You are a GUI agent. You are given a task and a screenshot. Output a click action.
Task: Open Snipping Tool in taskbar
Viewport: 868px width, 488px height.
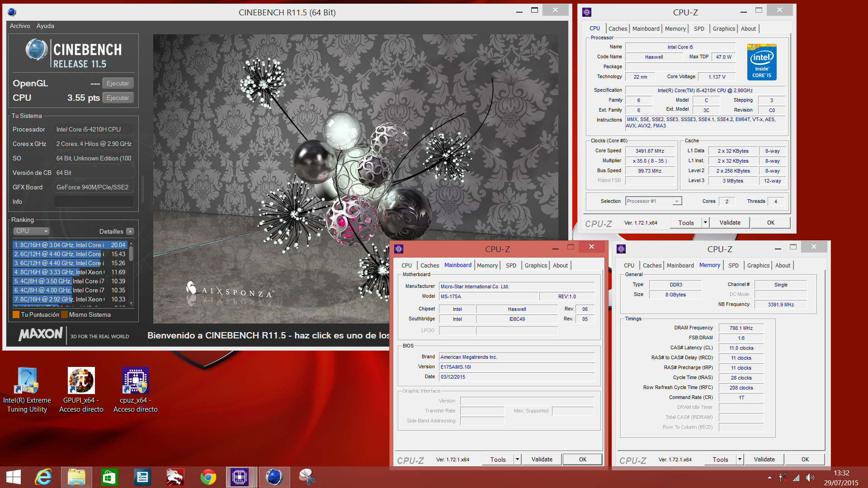point(307,477)
